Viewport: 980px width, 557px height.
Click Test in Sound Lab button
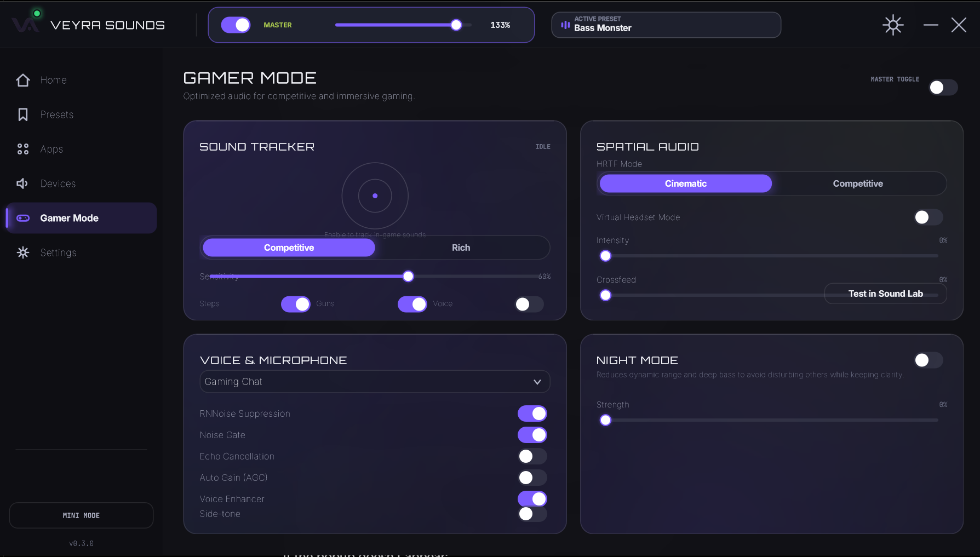pos(885,294)
